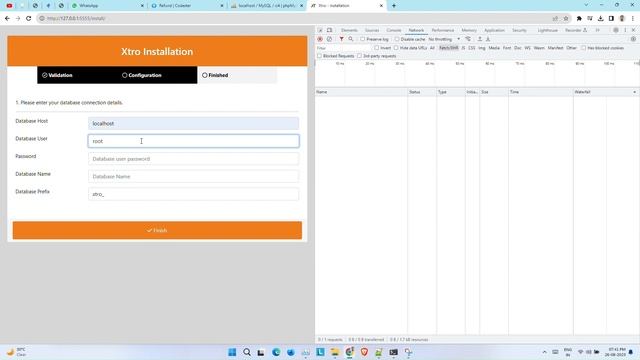This screenshot has width=640, height=360.
Task: Check the Blocked Requests checkbox
Action: [320, 56]
